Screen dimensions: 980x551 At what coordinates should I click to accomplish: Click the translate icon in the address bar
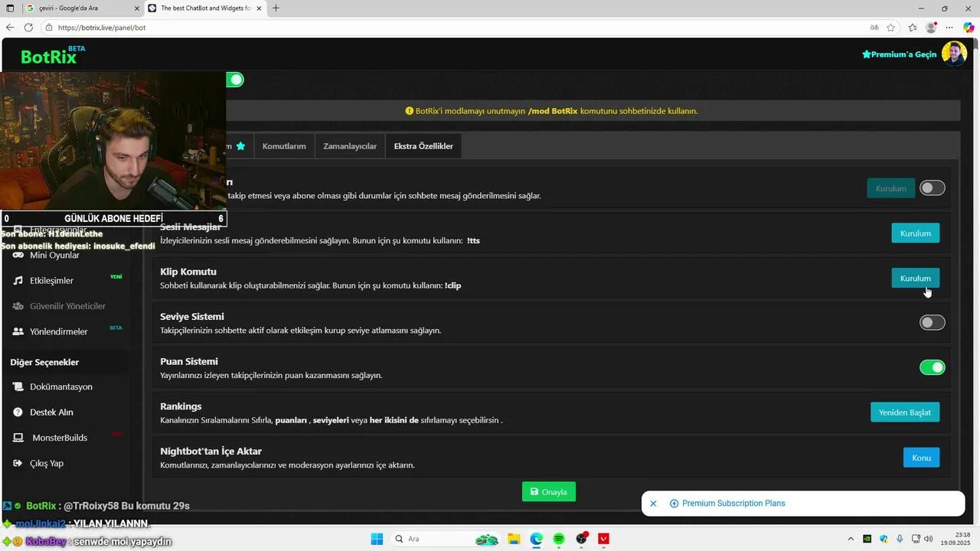click(874, 28)
